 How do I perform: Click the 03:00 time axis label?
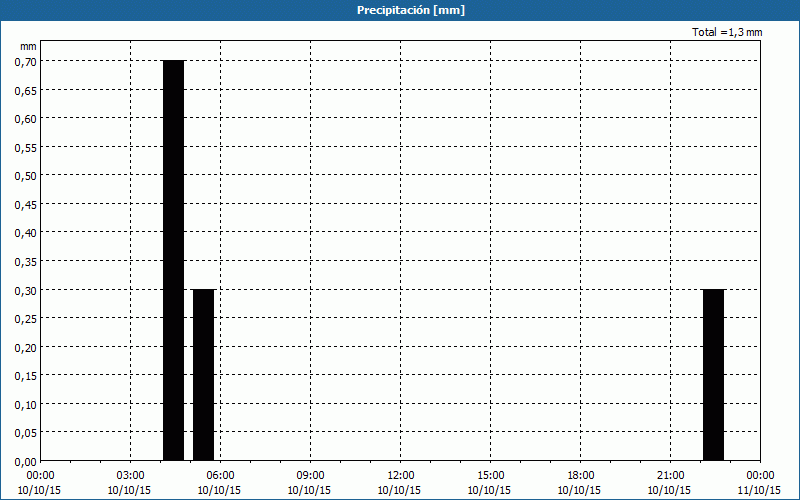coord(131,475)
